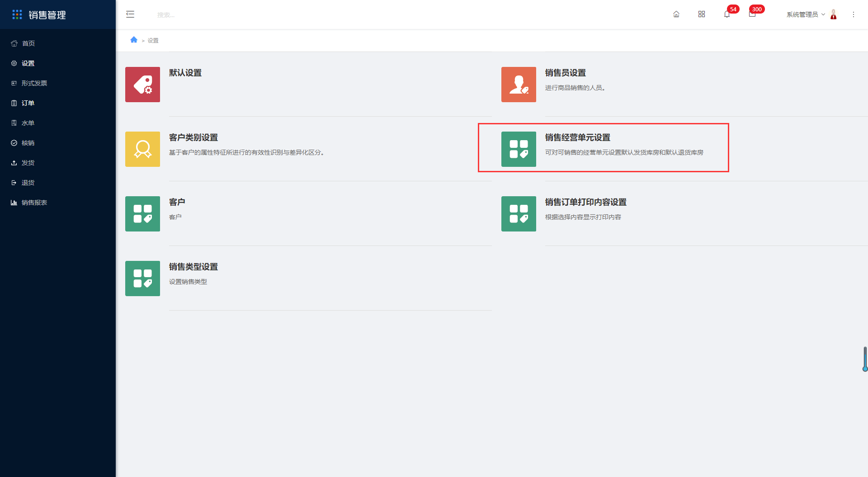Viewport: 868px width, 477px height.
Task: Click description 可对可销售的经营单元设置默认发货库房和默认退货库房
Action: click(624, 152)
